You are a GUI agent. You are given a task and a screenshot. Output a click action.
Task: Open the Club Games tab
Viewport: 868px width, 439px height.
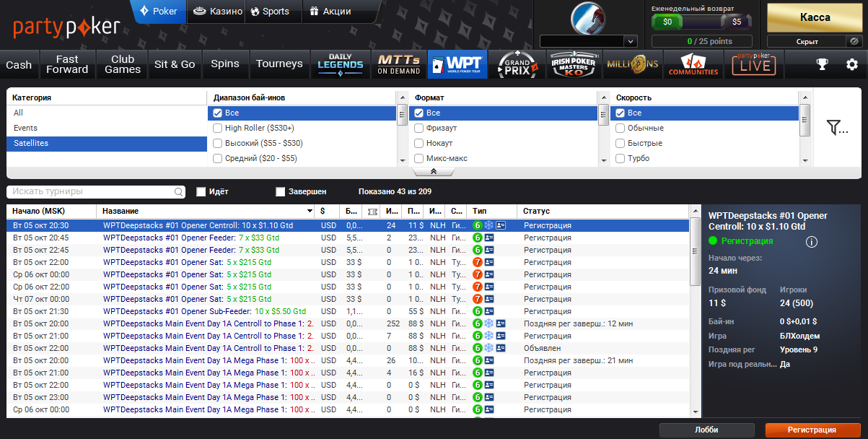click(x=123, y=64)
